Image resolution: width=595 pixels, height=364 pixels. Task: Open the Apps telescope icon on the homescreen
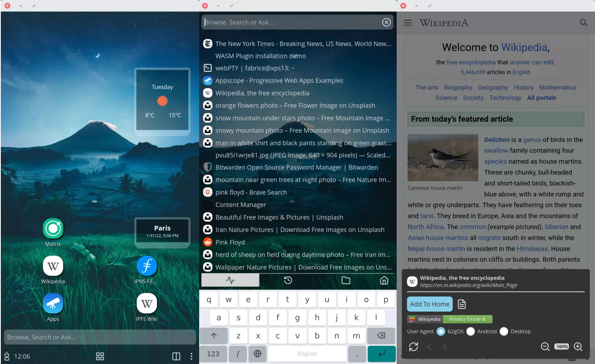[x=53, y=304]
